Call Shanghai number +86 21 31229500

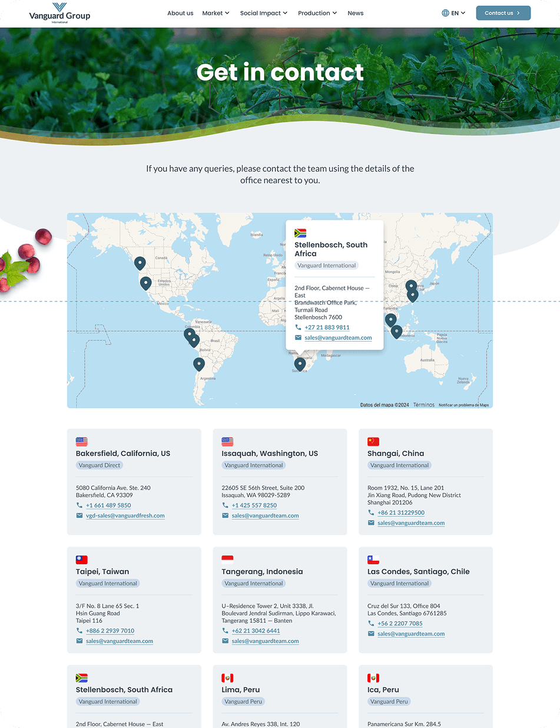[x=401, y=513]
